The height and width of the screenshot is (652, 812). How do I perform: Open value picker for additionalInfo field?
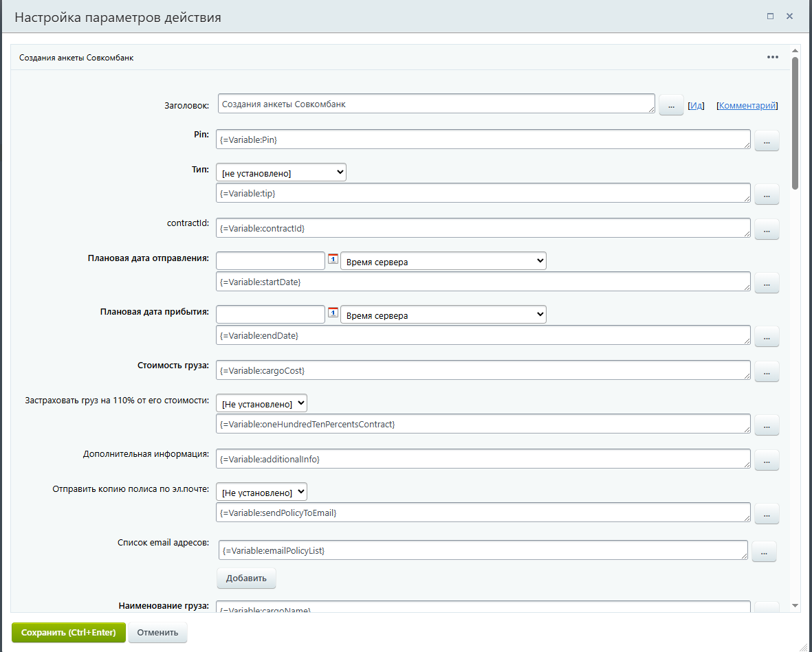[767, 460]
